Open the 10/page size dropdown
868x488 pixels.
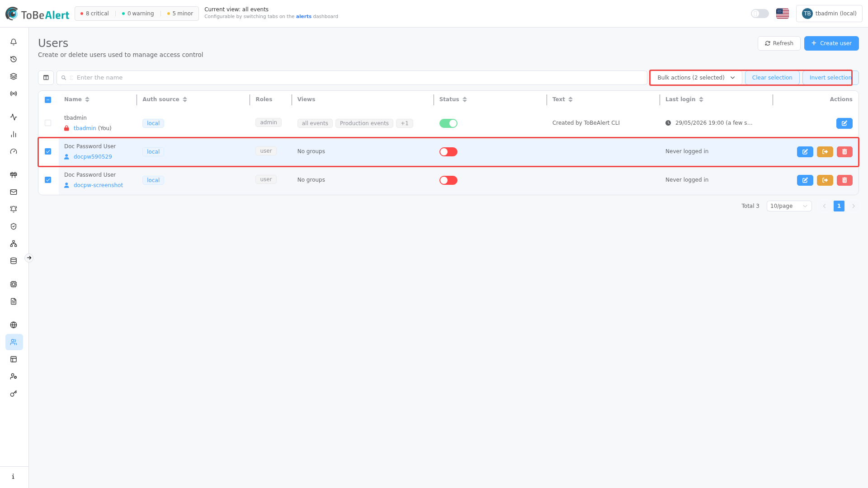(x=789, y=206)
